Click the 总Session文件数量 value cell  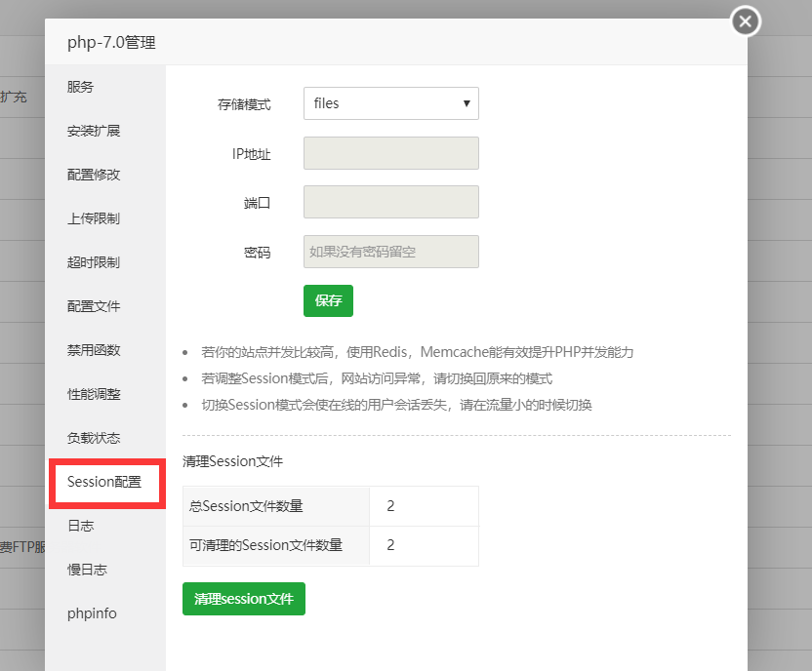(425, 506)
